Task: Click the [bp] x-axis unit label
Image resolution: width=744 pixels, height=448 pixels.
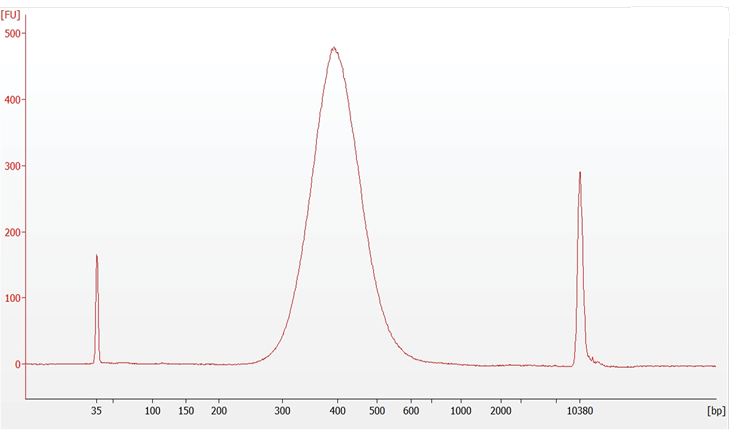Action: point(715,410)
